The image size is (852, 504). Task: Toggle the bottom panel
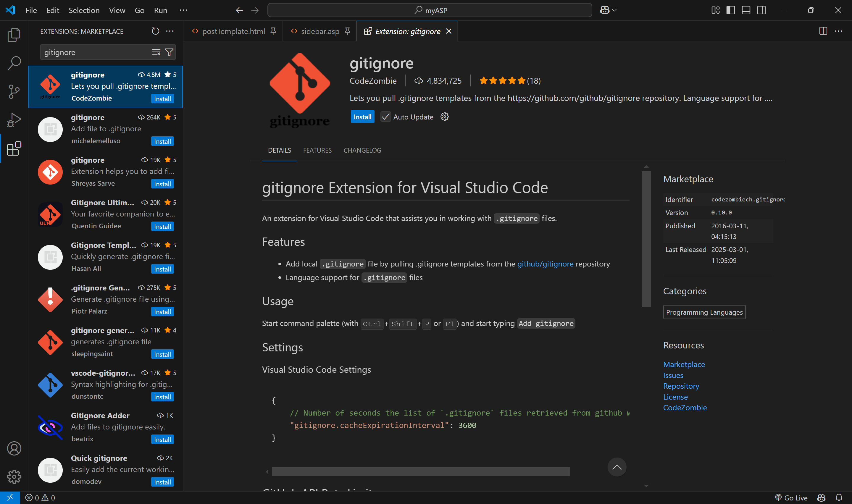tap(746, 10)
